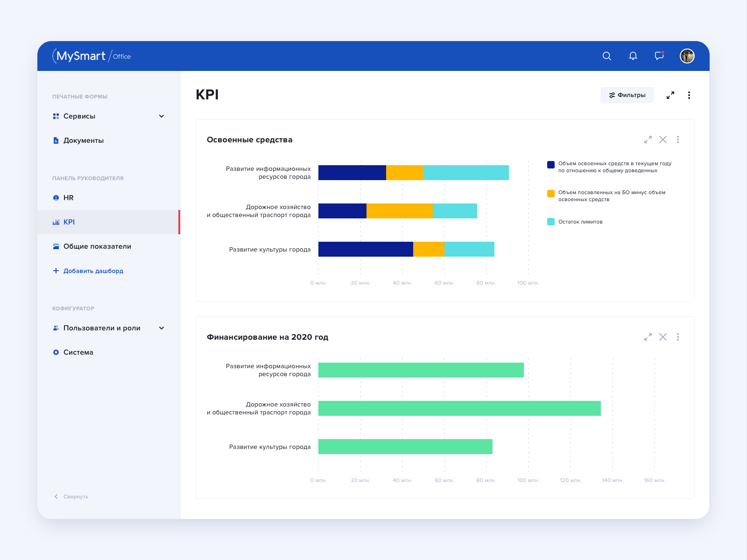Image resolution: width=747 pixels, height=560 pixels.
Task: Expand the Освоенные средства chart card
Action: pos(648,140)
